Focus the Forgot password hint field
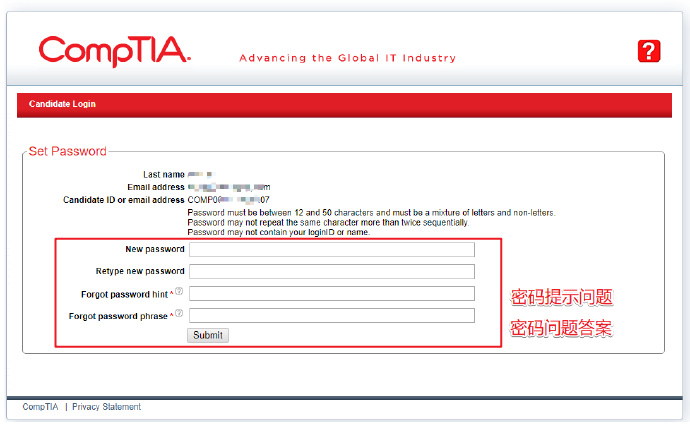Viewport: 690px width, 434px height. click(x=332, y=294)
